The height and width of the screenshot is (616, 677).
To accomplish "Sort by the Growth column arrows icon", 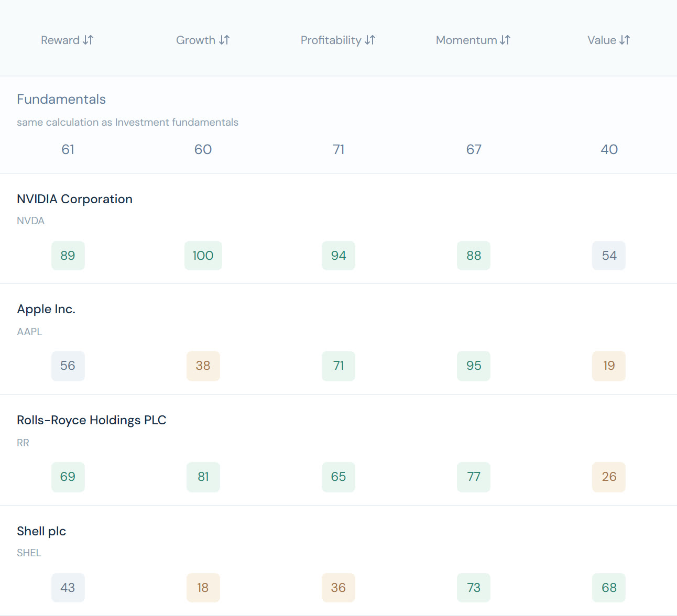I will point(224,40).
